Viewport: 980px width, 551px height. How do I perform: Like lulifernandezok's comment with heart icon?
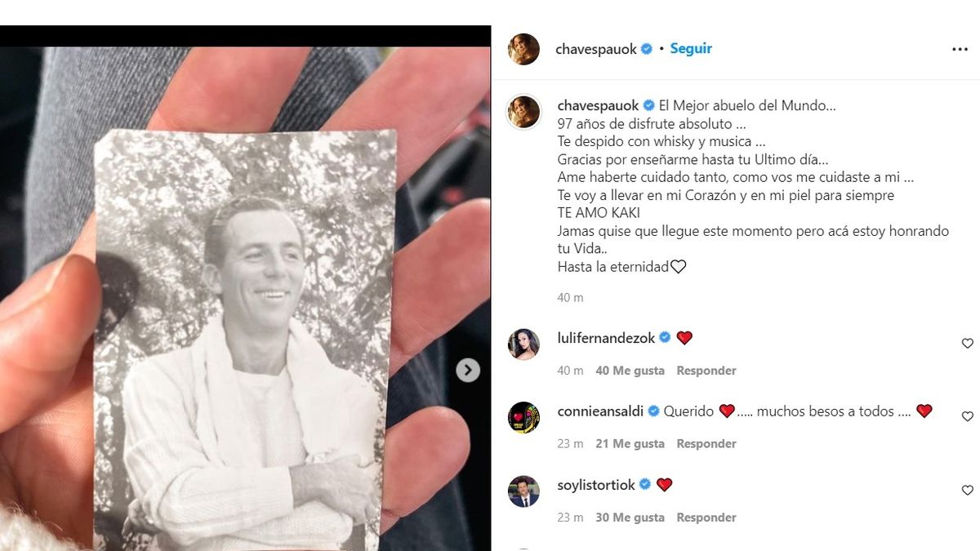pos(967,344)
